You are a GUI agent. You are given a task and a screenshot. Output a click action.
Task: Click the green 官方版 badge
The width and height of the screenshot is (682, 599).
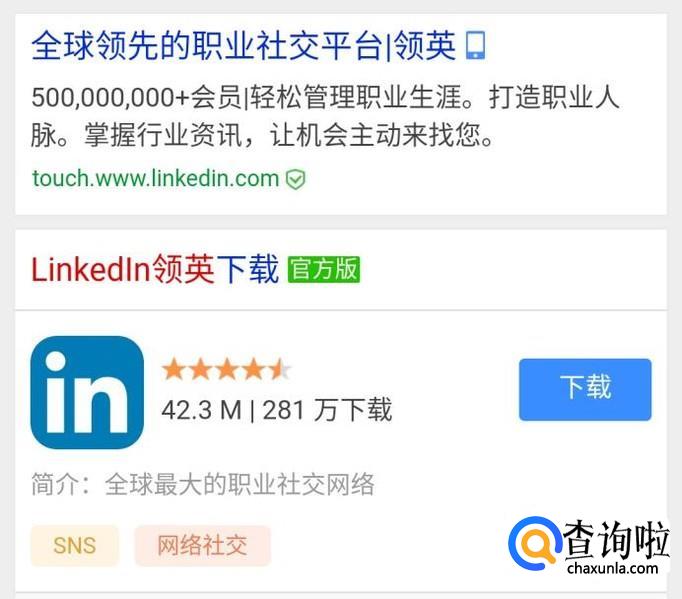[x=324, y=269]
